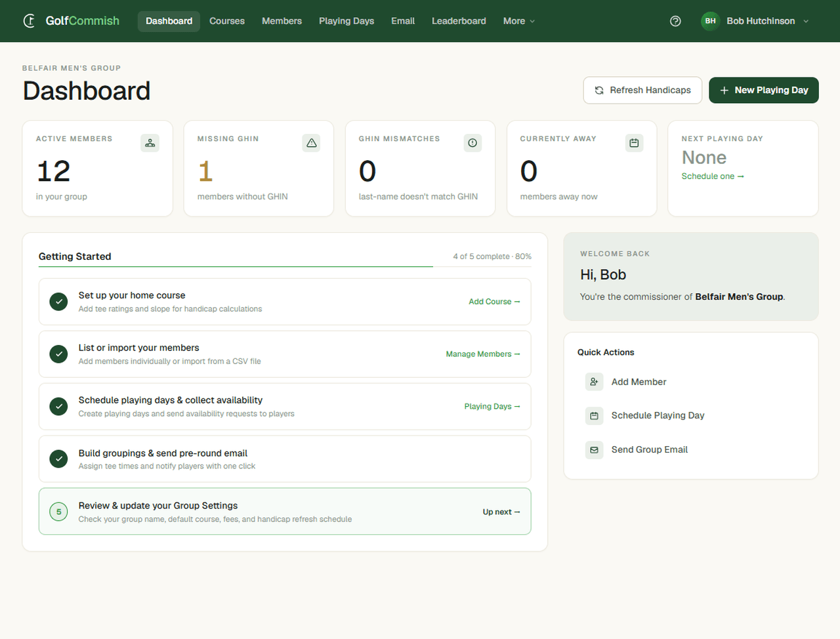This screenshot has height=639, width=840.
Task: Click the Add Member person-plus icon
Action: pos(594,382)
